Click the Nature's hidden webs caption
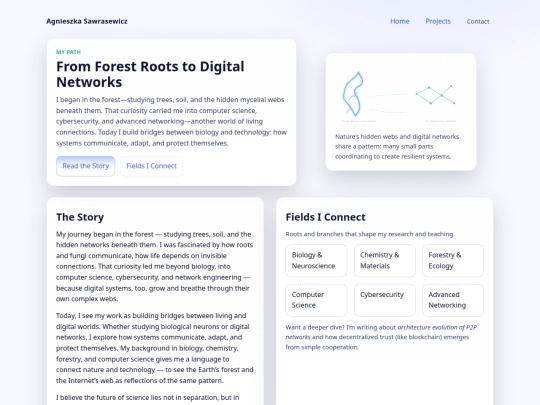The height and width of the screenshot is (405, 540). (x=397, y=146)
